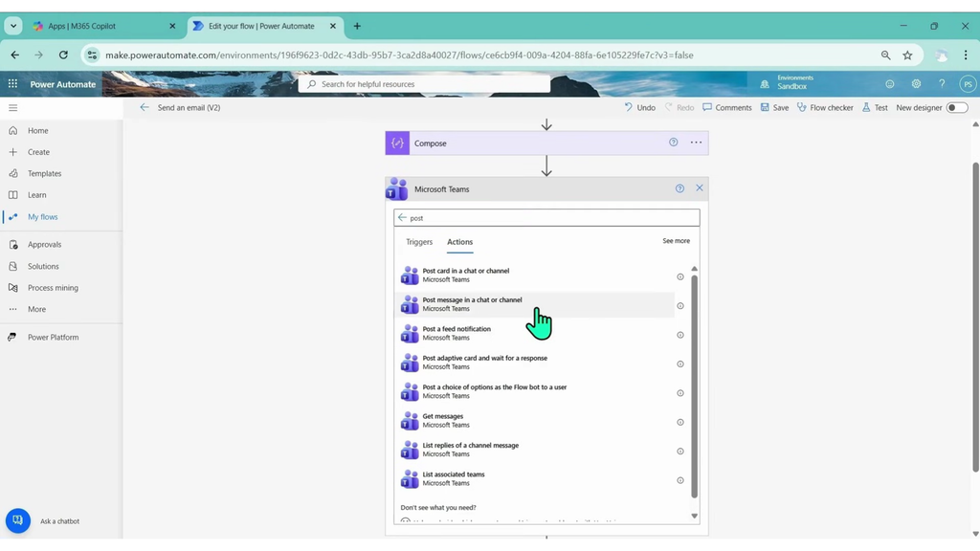Open Solutions in the sidebar
The width and height of the screenshot is (980, 551).
click(42, 266)
